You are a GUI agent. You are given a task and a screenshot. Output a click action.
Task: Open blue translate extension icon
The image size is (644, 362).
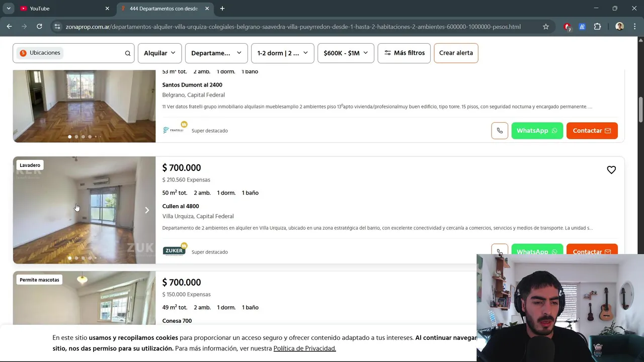583,27
